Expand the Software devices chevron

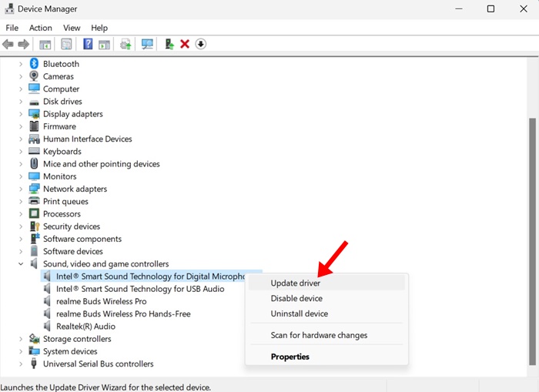[21, 251]
